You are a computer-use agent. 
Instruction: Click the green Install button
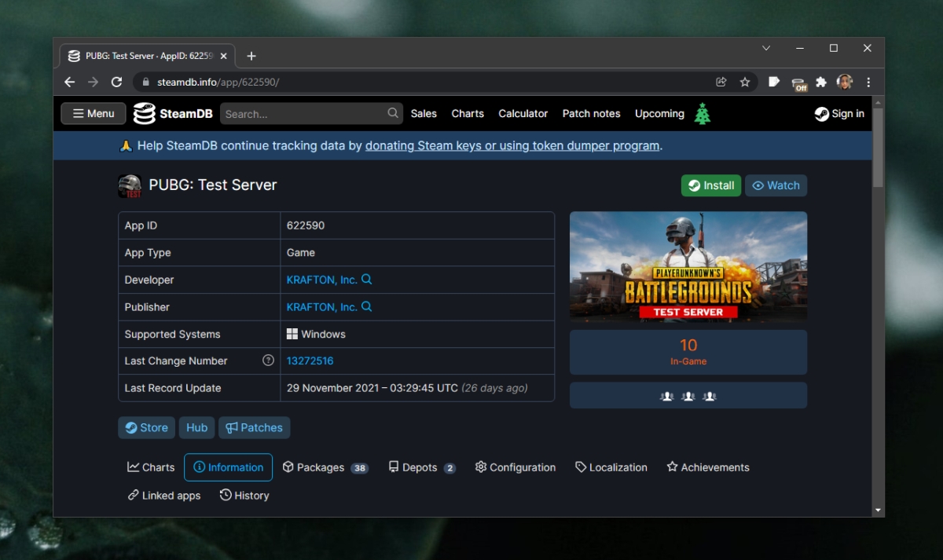click(x=711, y=185)
